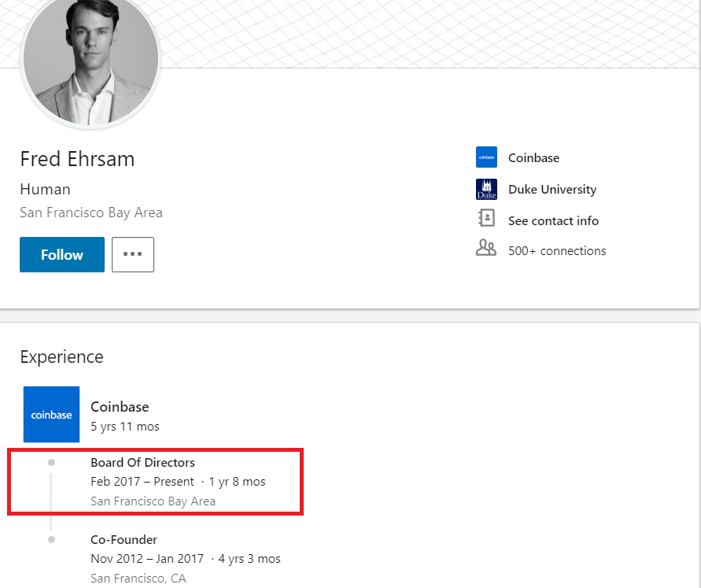Open the three-dots More actions menu

coord(132,254)
